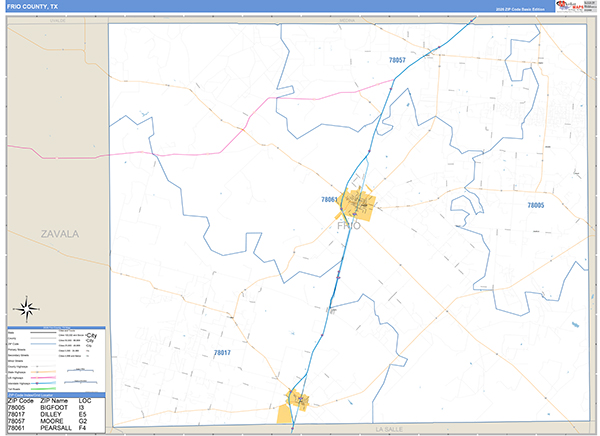Click the State Highways orange legend sample
Image resolution: width=600 pixels, height=436 pixels.
click(x=43, y=372)
